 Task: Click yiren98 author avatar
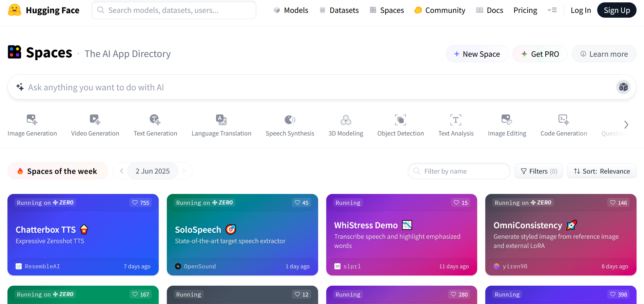click(x=496, y=266)
